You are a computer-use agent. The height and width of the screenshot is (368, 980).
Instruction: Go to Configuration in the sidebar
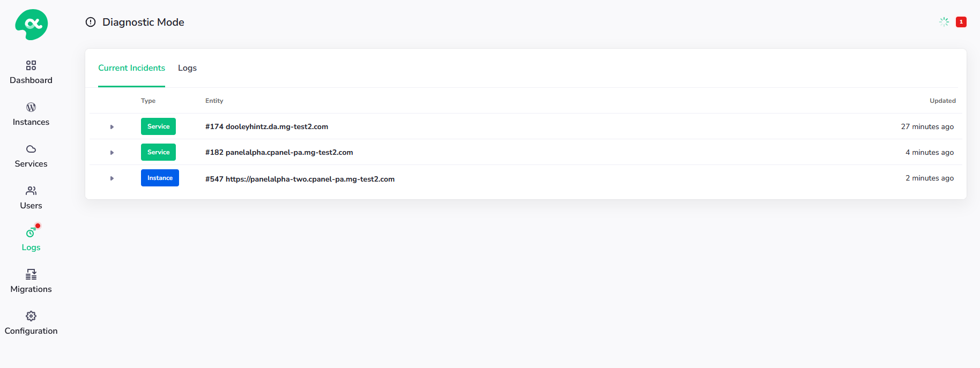coord(31,331)
